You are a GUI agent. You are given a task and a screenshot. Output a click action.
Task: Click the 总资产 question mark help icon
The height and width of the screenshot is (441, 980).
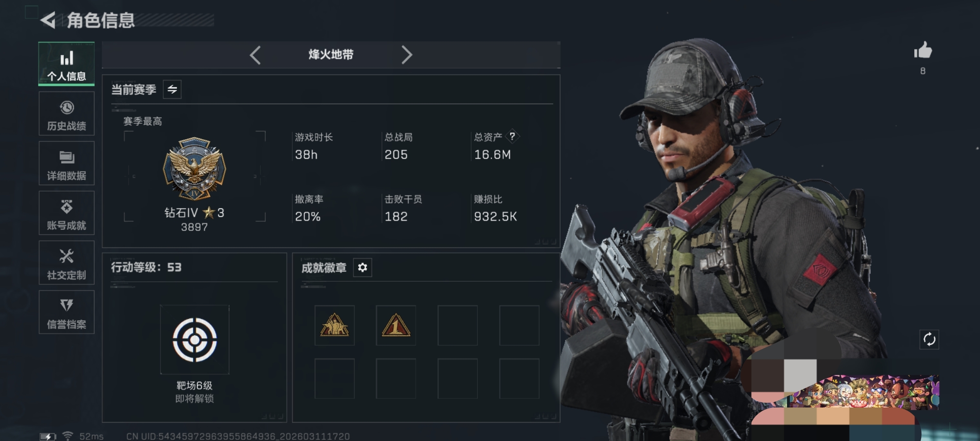click(x=512, y=136)
